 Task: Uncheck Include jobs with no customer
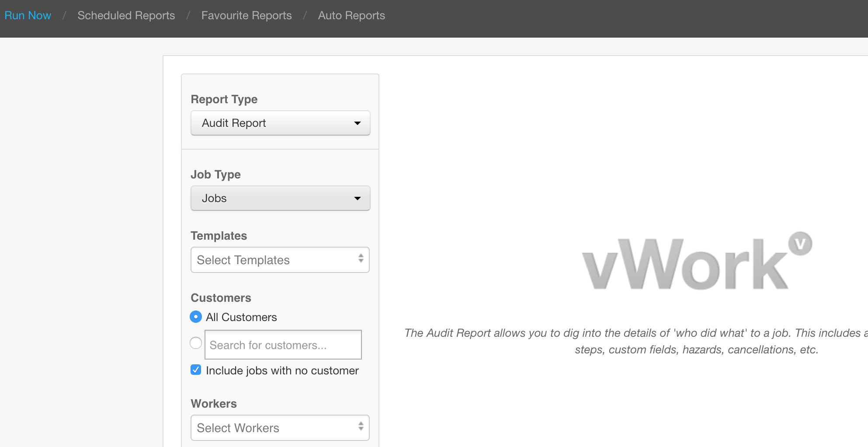point(196,370)
